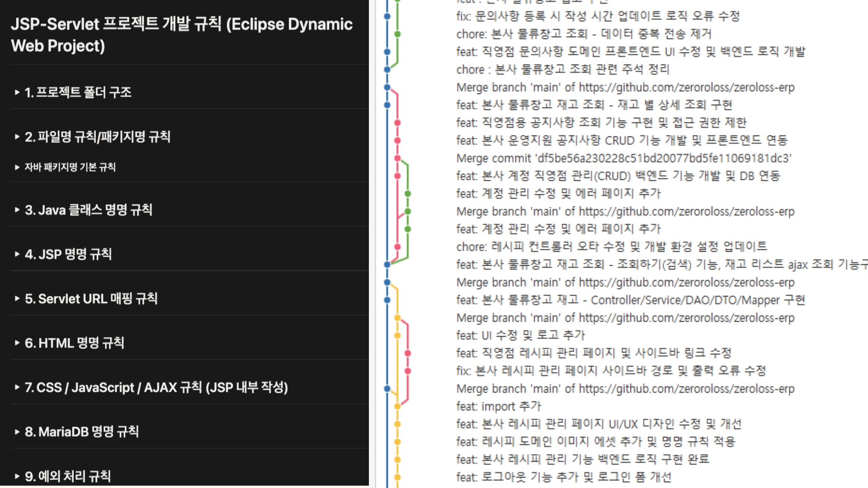Click yellow graph node beside feat: import 추가
Screen dimensions: 868x488
tap(397, 406)
